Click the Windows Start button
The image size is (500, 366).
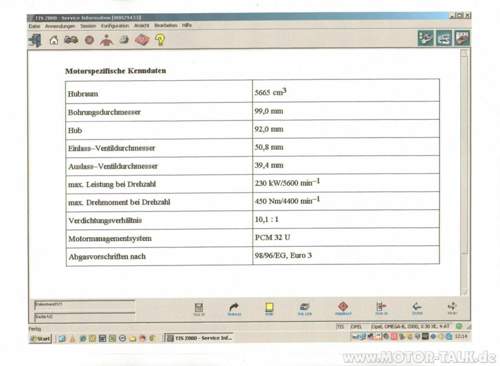(40, 338)
